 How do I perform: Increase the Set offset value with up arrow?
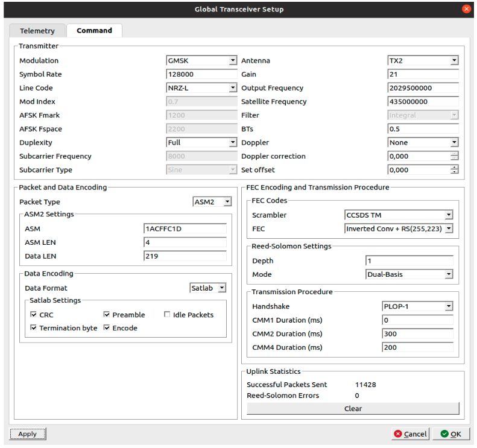[x=454, y=167]
